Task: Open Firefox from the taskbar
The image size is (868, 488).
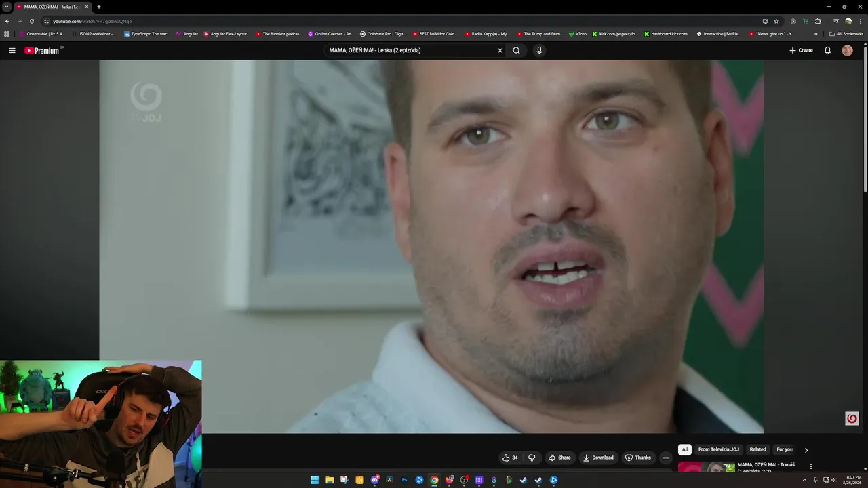Action: click(449, 480)
